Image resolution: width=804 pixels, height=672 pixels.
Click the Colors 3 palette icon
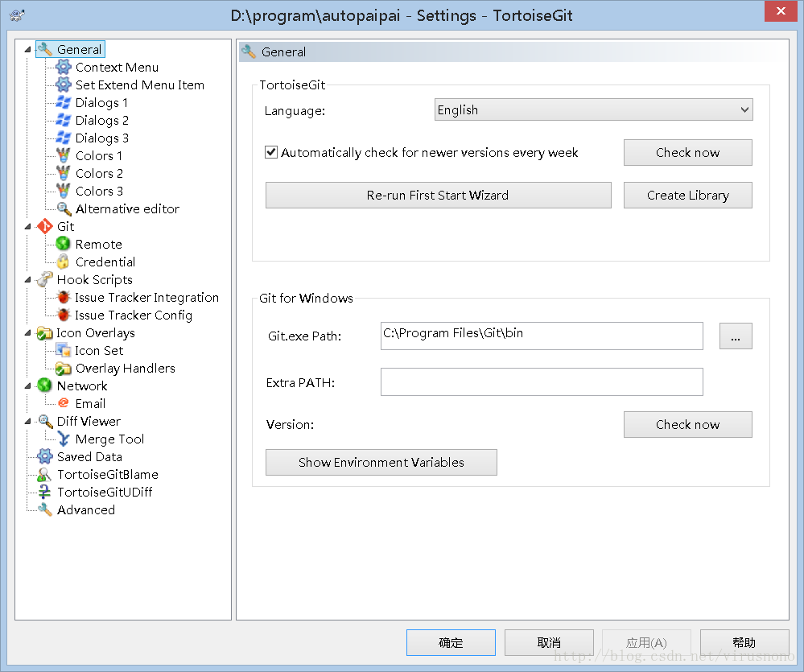click(63, 191)
